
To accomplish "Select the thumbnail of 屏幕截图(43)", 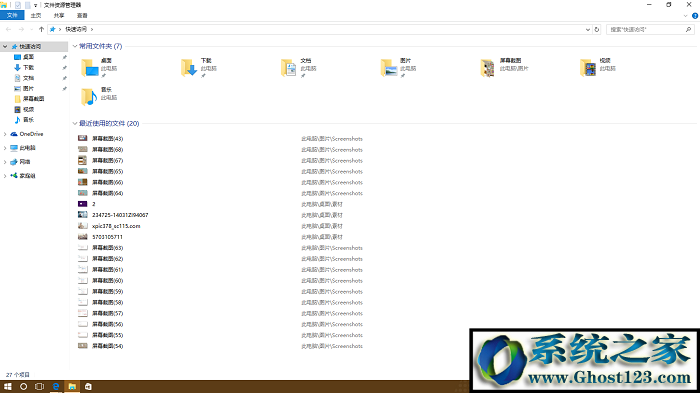I will (83, 138).
